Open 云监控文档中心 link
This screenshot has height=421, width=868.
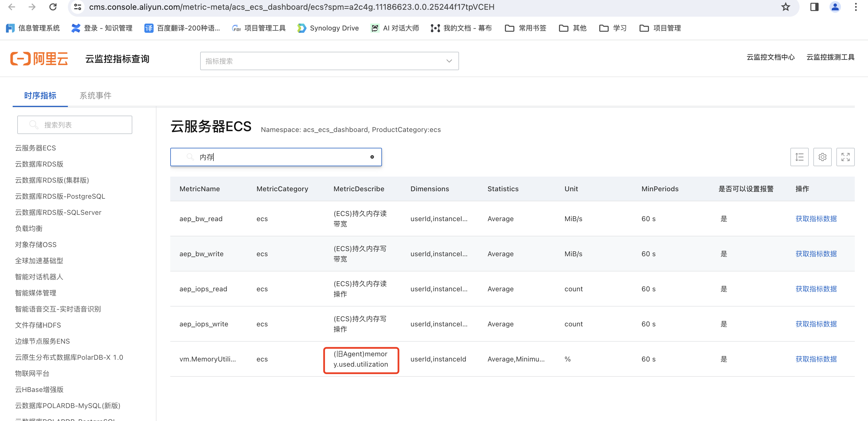[x=770, y=57]
